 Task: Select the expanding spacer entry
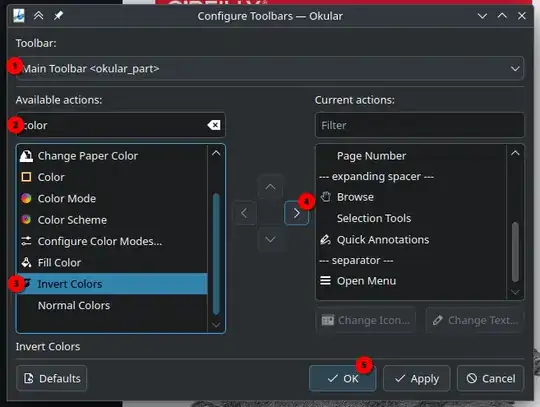tap(412, 177)
